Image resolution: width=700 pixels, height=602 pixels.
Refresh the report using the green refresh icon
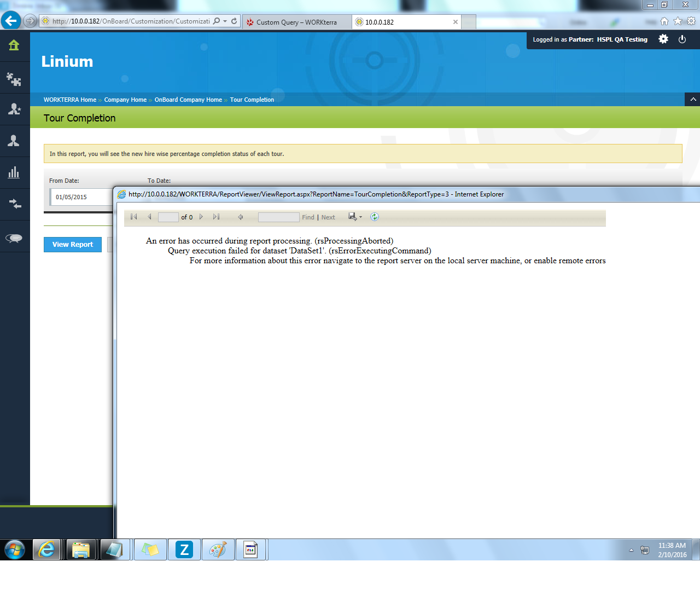[x=375, y=217]
